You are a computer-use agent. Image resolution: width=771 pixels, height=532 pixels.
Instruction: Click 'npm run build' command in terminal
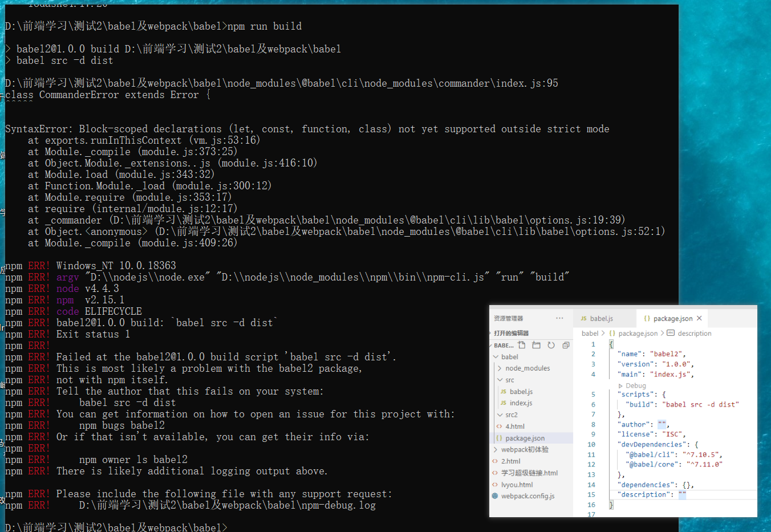(265, 26)
